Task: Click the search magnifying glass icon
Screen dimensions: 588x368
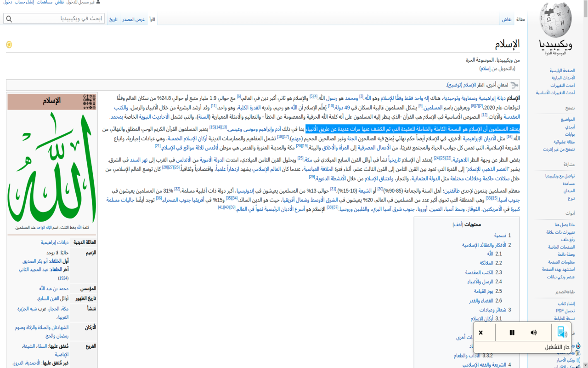Action: (x=9, y=19)
